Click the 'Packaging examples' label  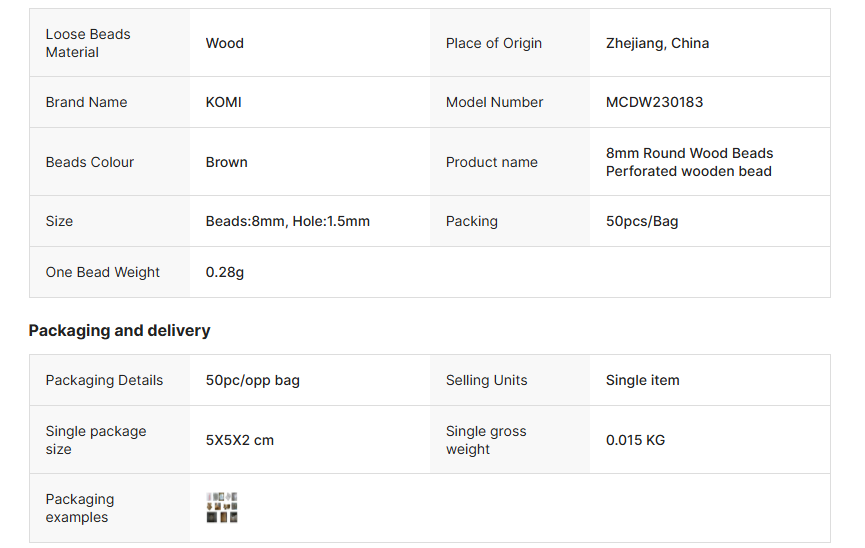coord(79,508)
